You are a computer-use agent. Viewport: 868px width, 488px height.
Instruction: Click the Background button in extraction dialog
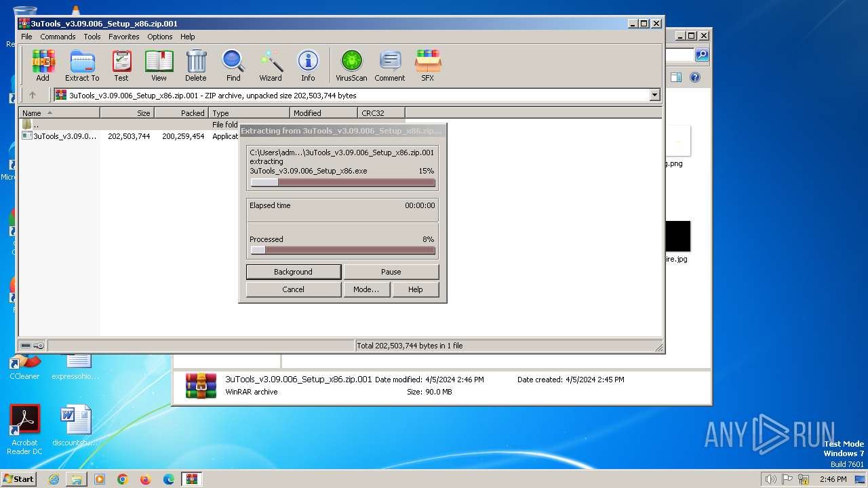(294, 272)
